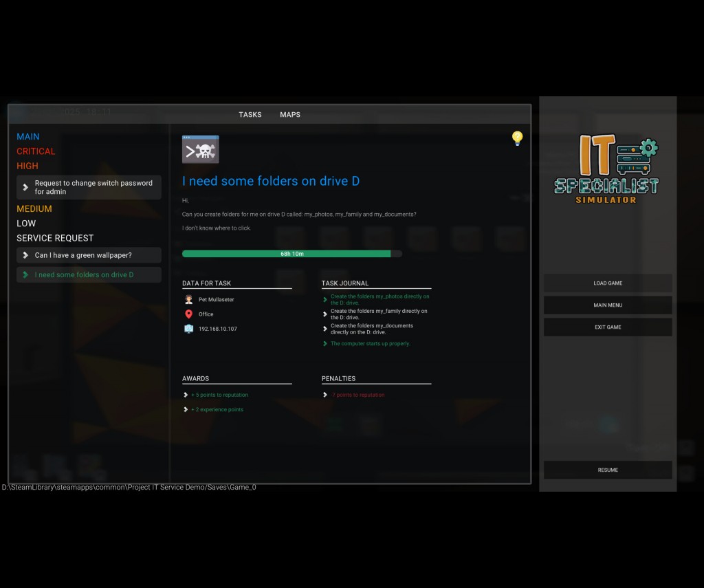This screenshot has height=588, width=704.
Task: Select the 'Can I have a green wallpaper?' task
Action: (89, 255)
